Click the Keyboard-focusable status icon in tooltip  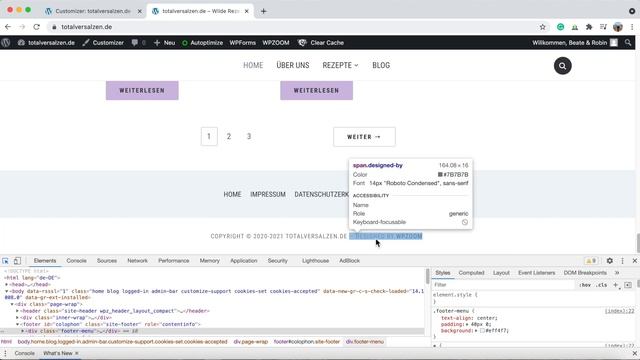[464, 222]
